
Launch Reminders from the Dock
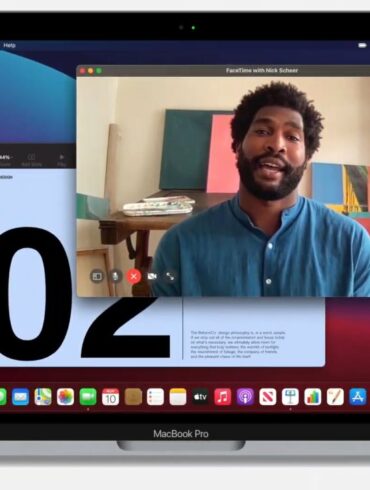click(155, 397)
